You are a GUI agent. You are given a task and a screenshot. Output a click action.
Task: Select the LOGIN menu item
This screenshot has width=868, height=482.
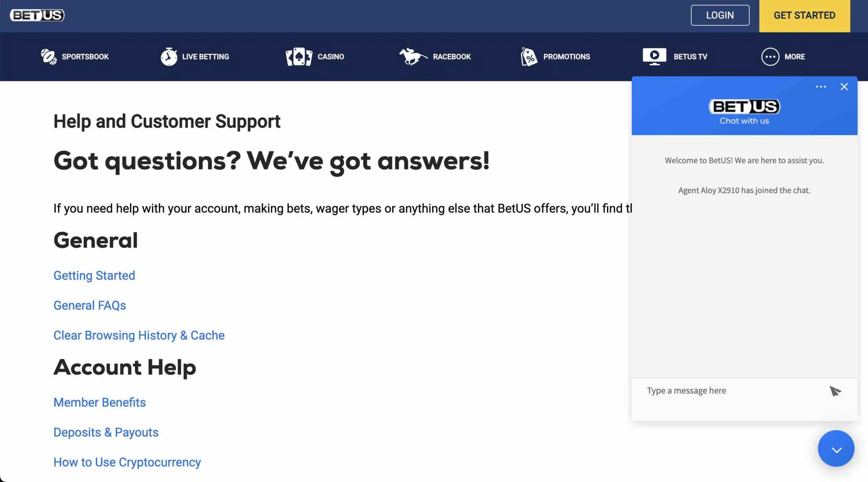pos(720,15)
